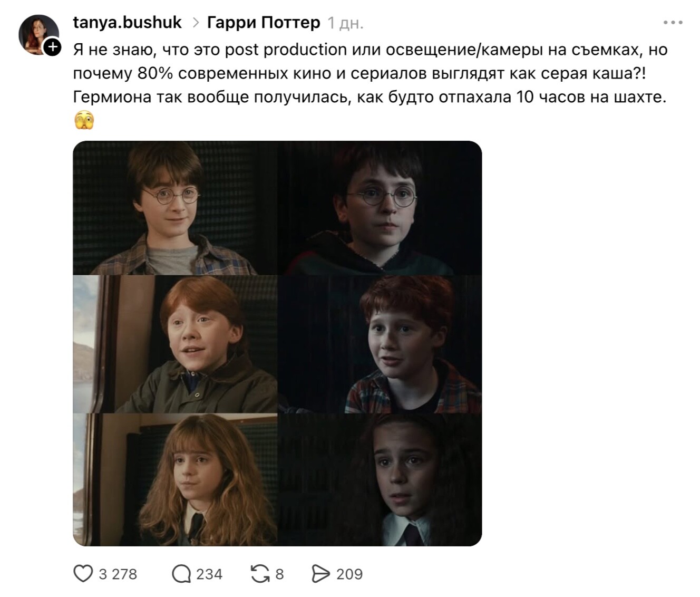
Task: View the 3 278 likes count
Action: tap(118, 574)
